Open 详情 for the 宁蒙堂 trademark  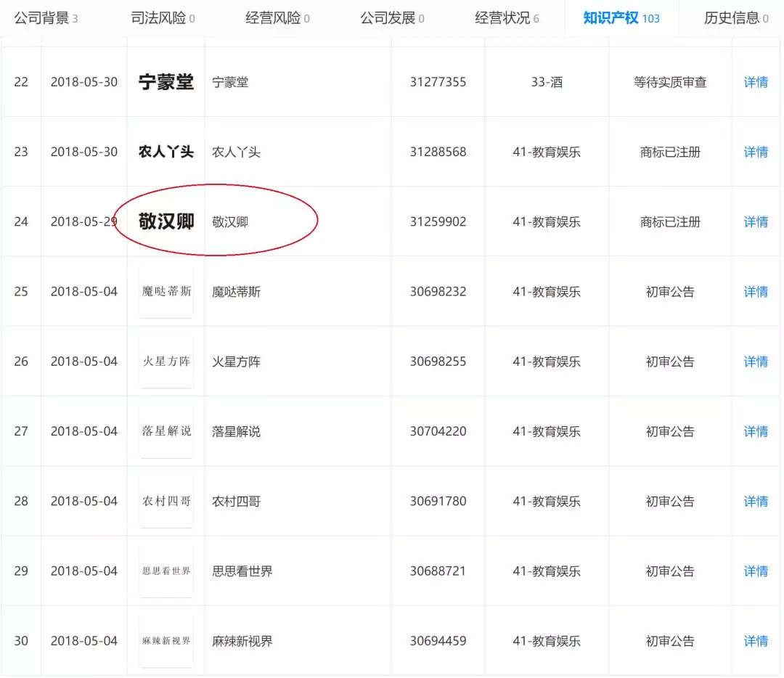point(756,82)
